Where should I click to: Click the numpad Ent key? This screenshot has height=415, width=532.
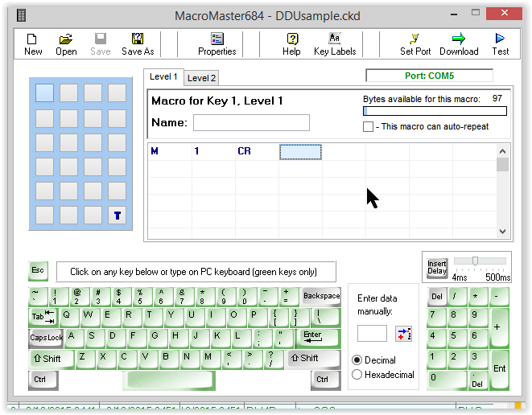500,369
